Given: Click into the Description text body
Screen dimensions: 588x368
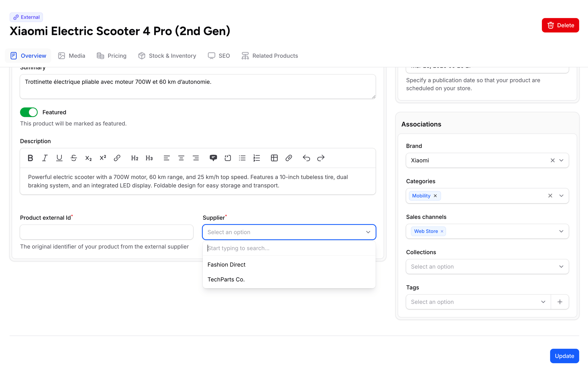Looking at the screenshot, I should pos(198,181).
